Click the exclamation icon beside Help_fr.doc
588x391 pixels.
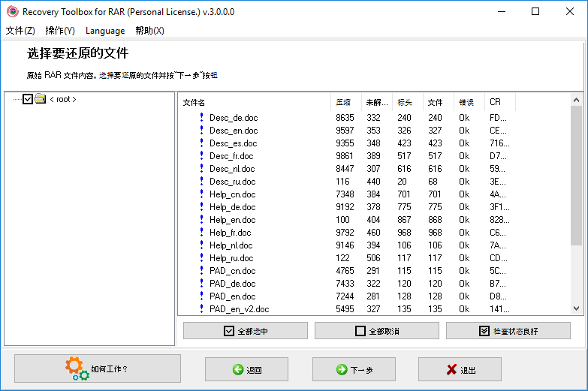click(201, 232)
